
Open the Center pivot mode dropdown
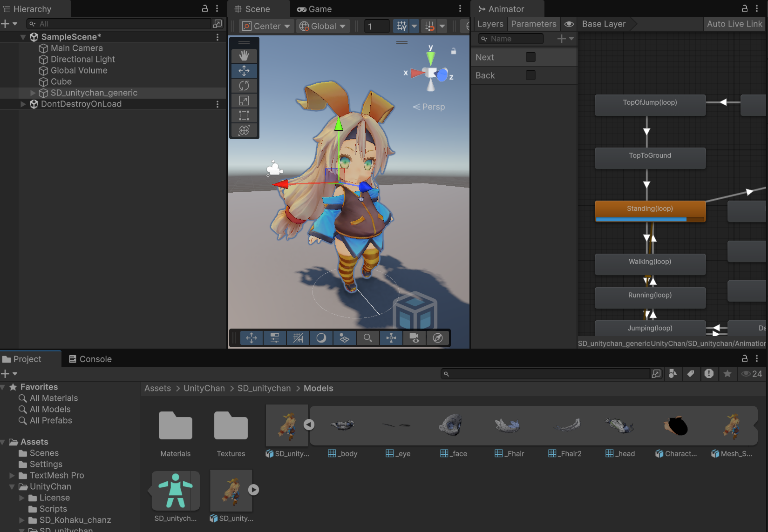266,27
